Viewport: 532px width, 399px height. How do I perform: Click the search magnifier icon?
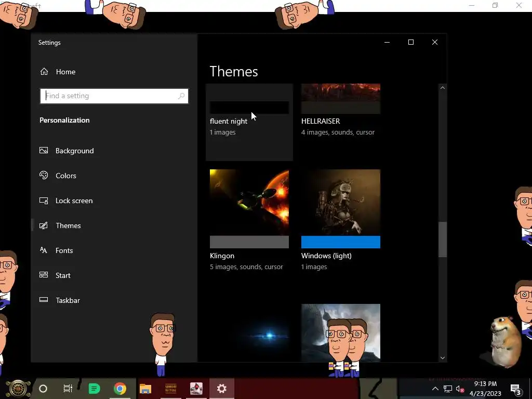coord(181,96)
